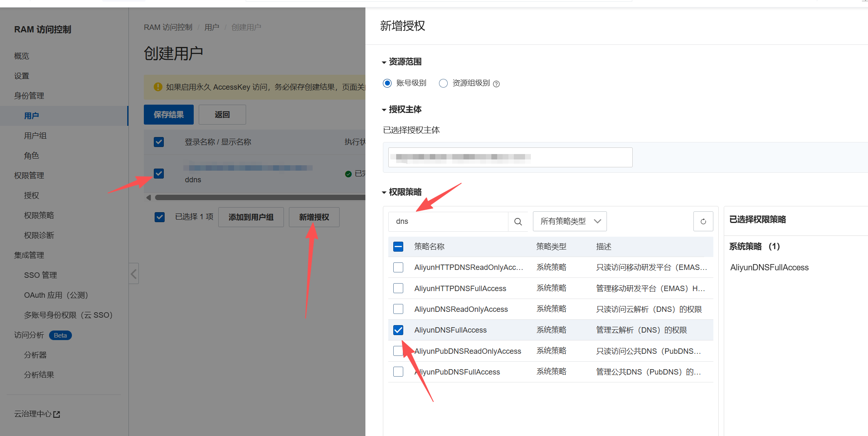The image size is (868, 436).
Task: Toggle 身份管理 group in sidebar
Action: pos(29,96)
